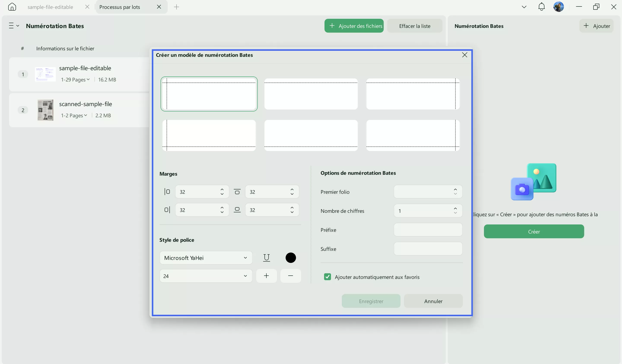Click the Nombre de chiffres field

tap(428, 210)
